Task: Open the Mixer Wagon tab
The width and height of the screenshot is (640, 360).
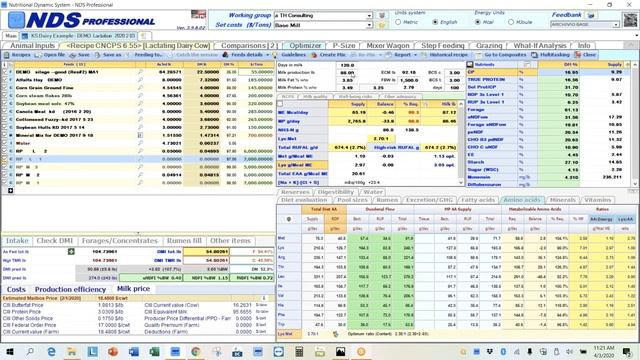Action: 388,45
